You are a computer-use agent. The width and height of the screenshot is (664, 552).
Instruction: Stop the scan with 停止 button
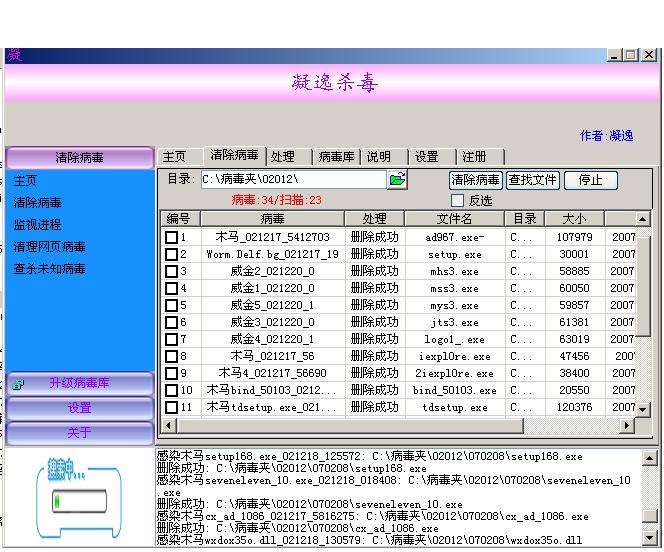pyautogui.click(x=591, y=180)
